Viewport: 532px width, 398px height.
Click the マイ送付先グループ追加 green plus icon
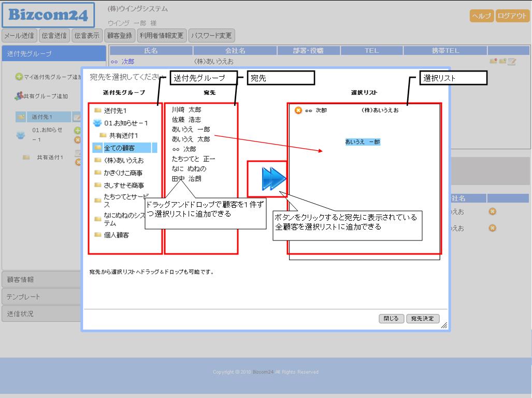click(x=19, y=77)
